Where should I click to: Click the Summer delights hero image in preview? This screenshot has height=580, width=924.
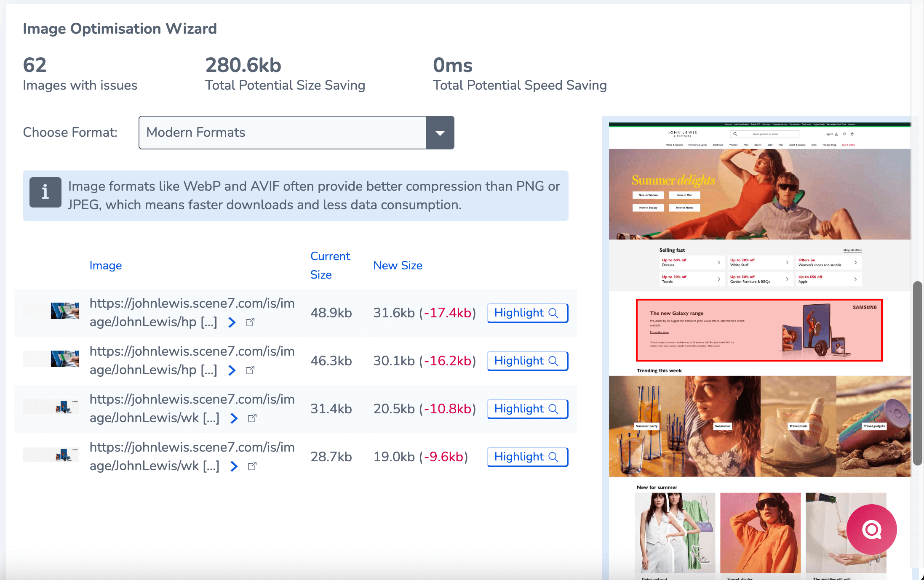tap(759, 194)
